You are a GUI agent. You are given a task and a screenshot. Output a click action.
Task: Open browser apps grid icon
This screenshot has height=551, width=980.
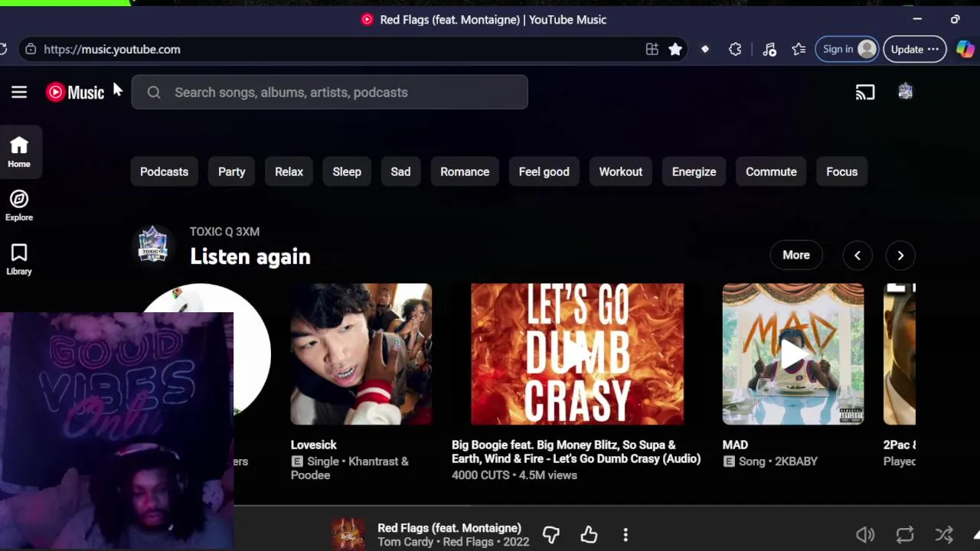652,49
